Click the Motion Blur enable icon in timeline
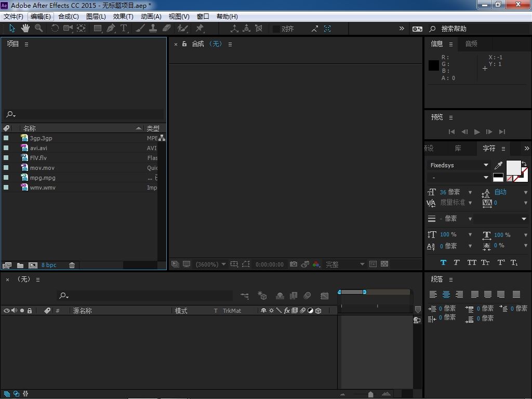532x399 pixels. pos(308,296)
